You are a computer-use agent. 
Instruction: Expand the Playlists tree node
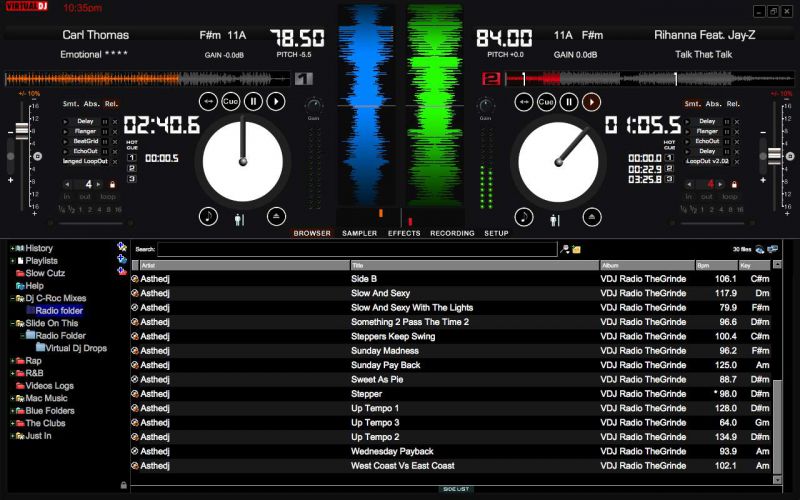coord(12,261)
